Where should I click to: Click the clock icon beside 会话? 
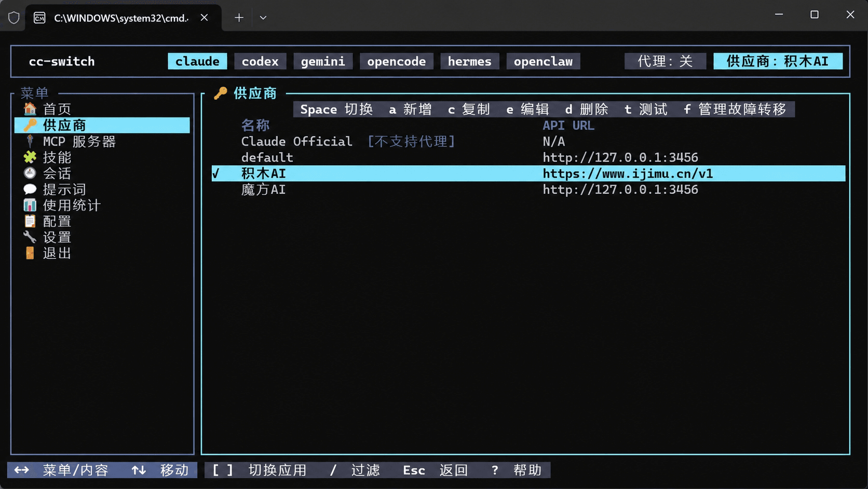point(30,173)
